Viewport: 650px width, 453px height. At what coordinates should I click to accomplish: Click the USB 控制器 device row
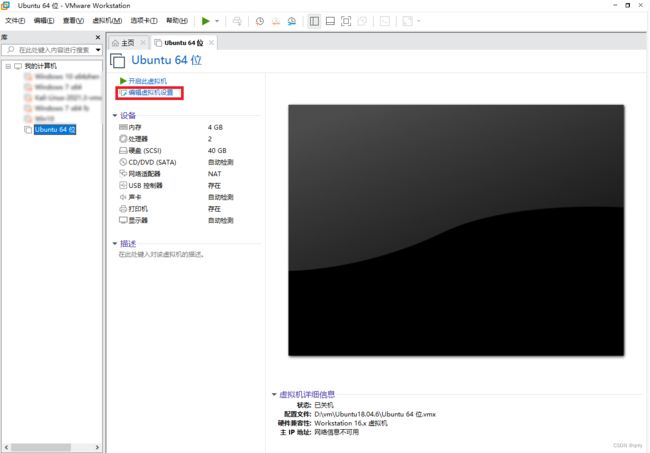176,185
